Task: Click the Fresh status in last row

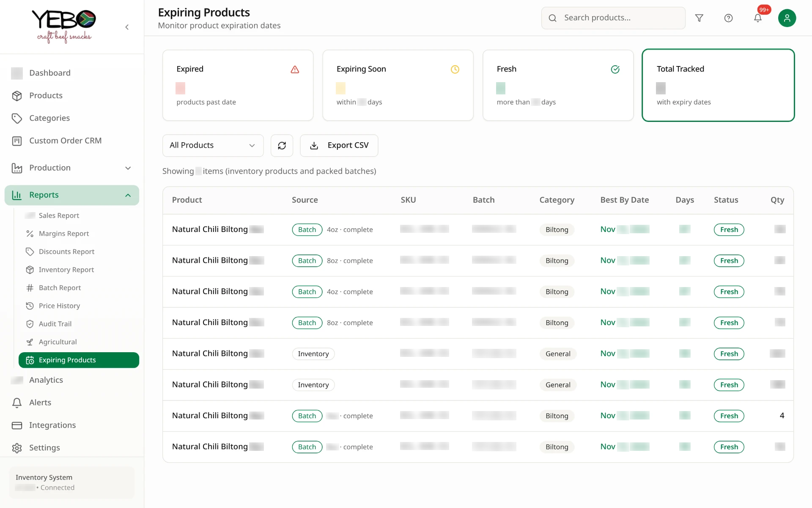Action: click(x=729, y=447)
